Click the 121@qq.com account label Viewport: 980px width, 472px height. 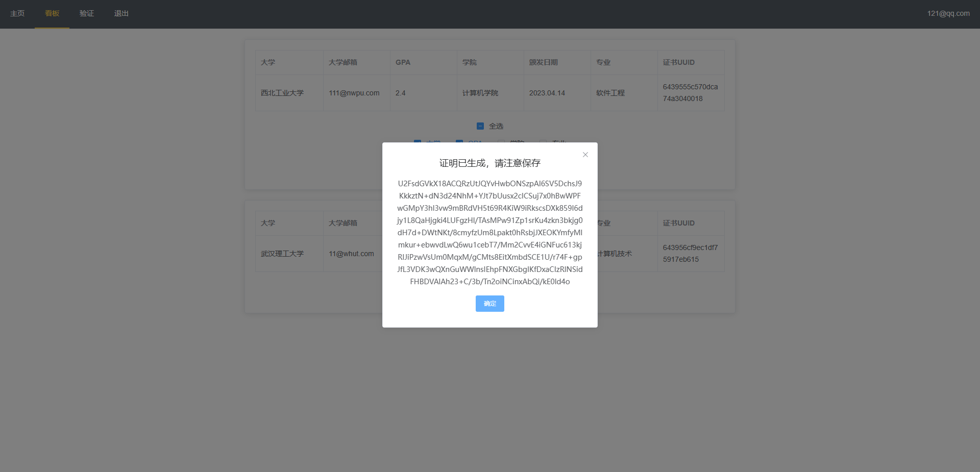tap(948, 13)
